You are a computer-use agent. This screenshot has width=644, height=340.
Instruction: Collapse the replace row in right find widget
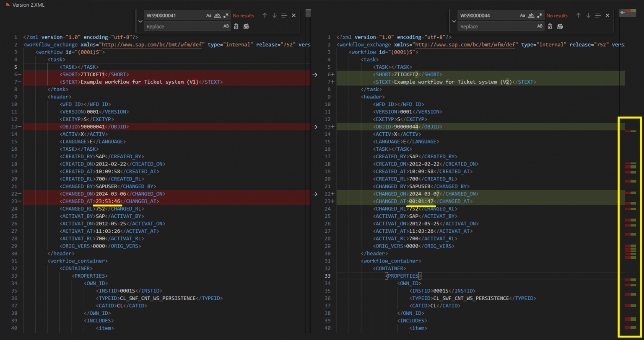[x=453, y=21]
